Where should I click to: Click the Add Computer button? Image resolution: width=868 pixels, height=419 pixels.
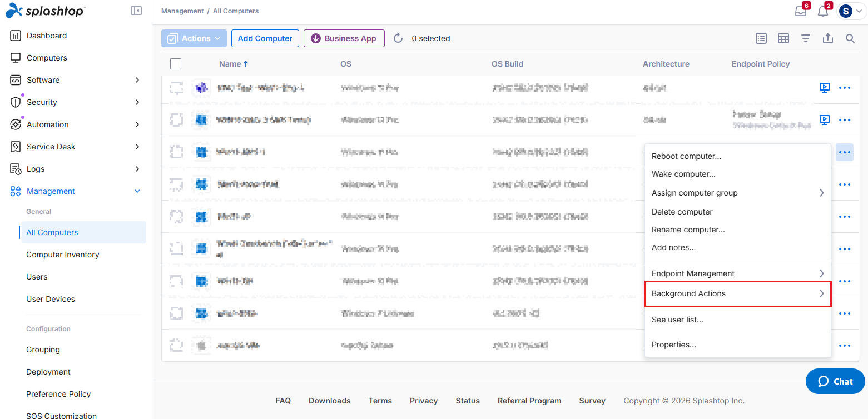pyautogui.click(x=265, y=38)
